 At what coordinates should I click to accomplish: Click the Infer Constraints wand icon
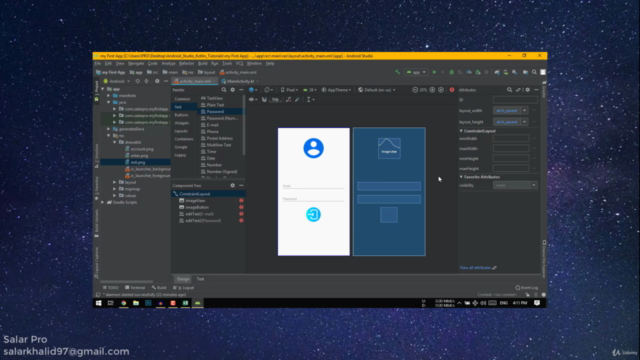[297, 100]
